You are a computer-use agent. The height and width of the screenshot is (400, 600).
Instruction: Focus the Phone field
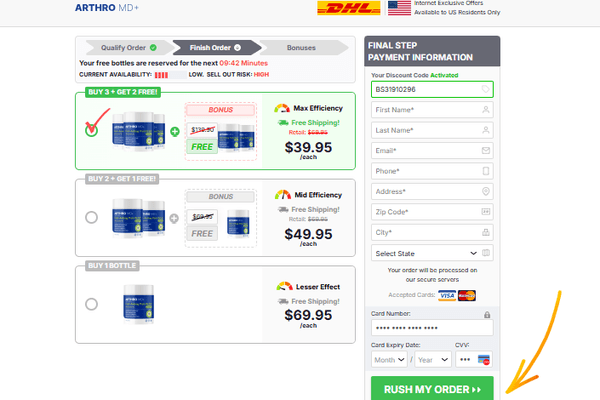432,171
